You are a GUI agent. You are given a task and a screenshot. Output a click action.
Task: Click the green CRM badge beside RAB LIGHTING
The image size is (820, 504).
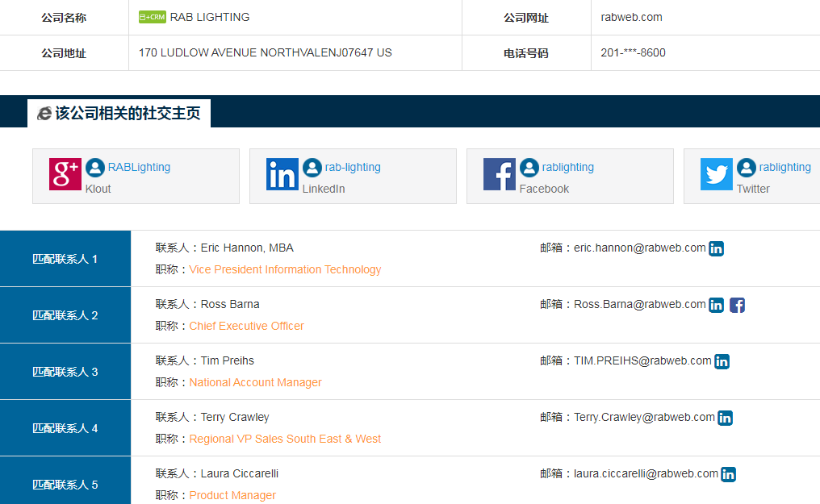152,17
